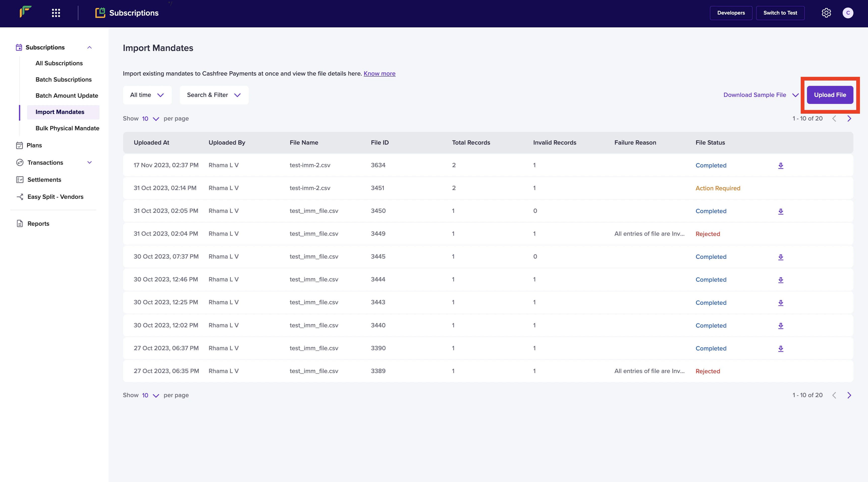This screenshot has height=482, width=868.
Task: Change top rows per page dropdown
Action: (150, 118)
